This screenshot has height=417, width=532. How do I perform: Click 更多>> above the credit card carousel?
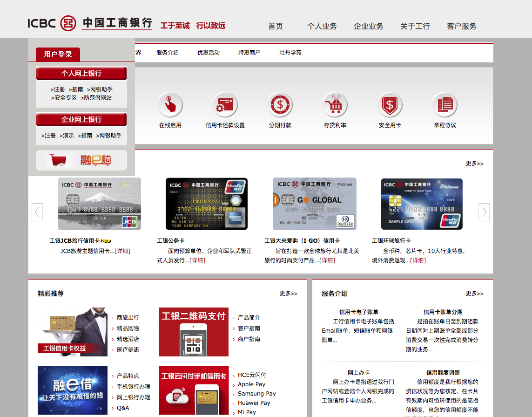pos(474,164)
